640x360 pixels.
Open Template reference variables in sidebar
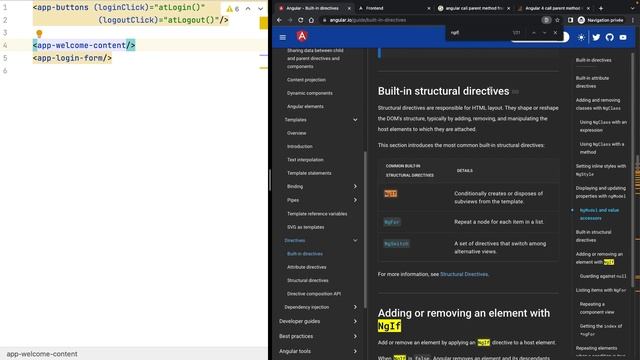click(317, 214)
